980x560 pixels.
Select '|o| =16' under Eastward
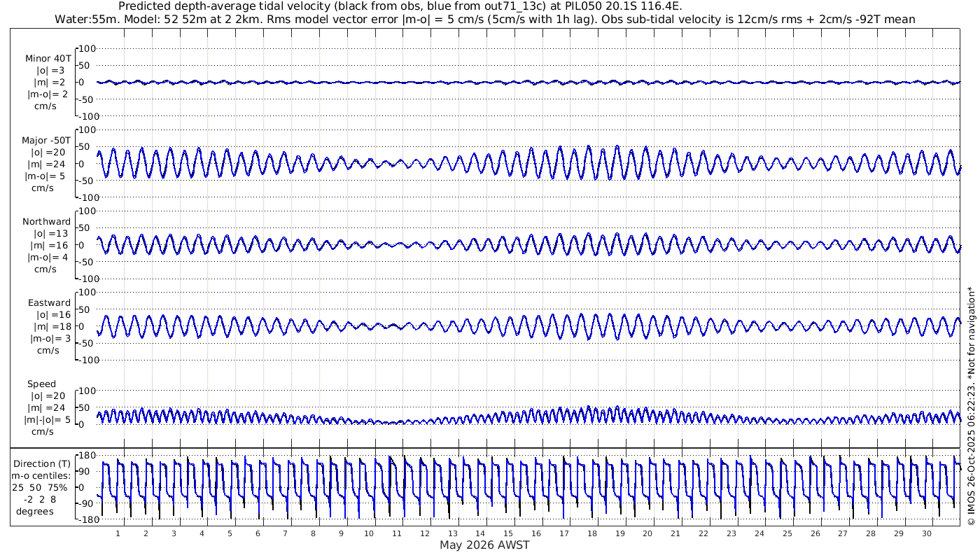point(54,314)
